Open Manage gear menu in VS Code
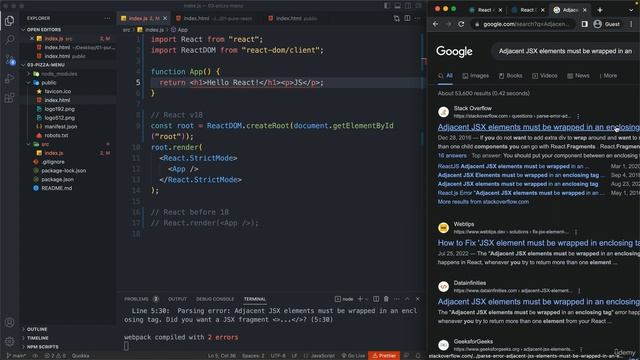Screen dimensions: 640x360 [x=9, y=341]
